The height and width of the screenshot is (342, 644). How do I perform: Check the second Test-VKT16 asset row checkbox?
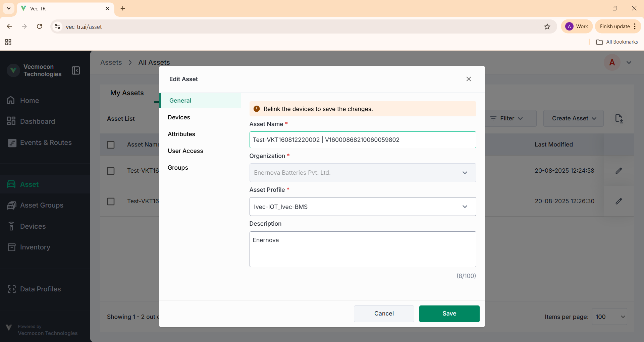111,202
